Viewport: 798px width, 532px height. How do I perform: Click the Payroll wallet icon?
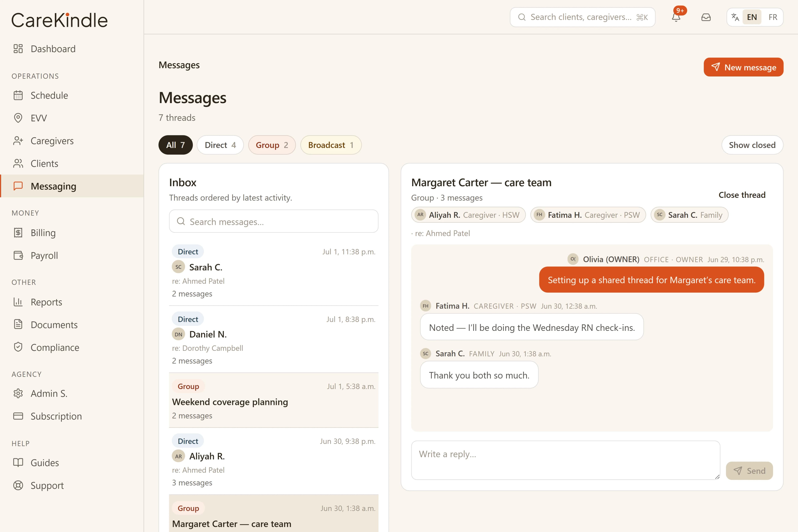pyautogui.click(x=18, y=255)
